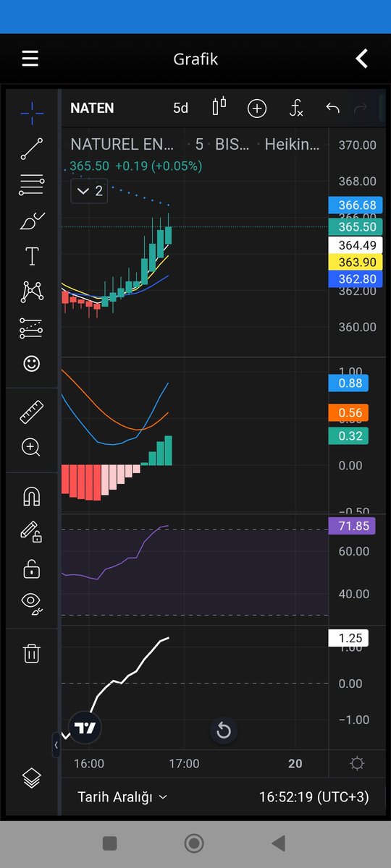Click the NATUREL EN... symbol title
Image resolution: width=391 pixels, height=868 pixels.
pos(122,145)
